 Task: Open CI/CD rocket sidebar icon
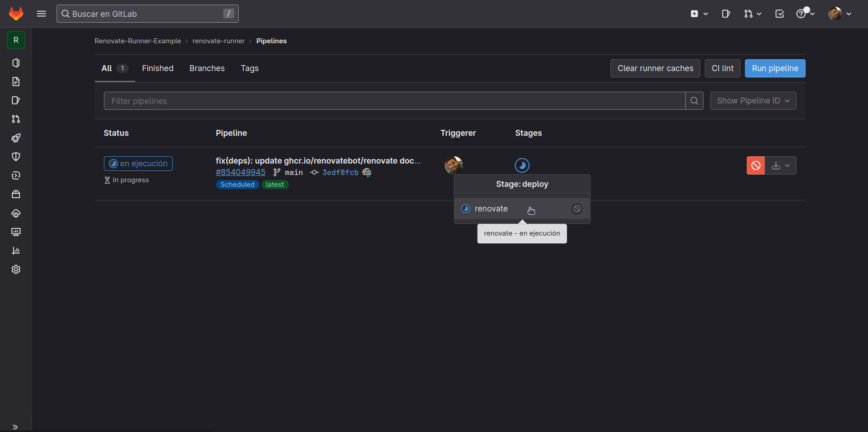point(16,138)
